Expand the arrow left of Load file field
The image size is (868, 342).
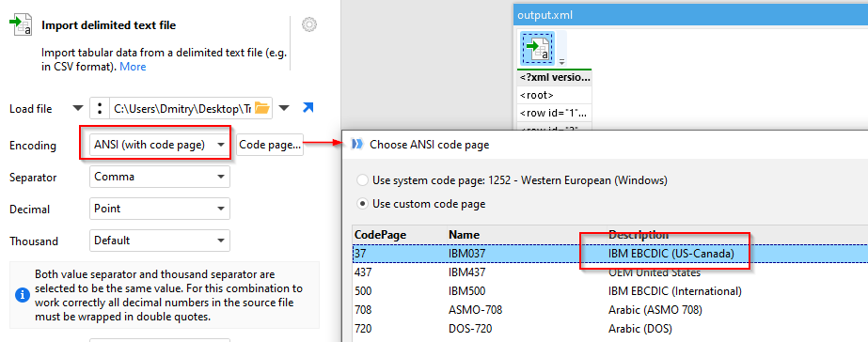pos(79,108)
